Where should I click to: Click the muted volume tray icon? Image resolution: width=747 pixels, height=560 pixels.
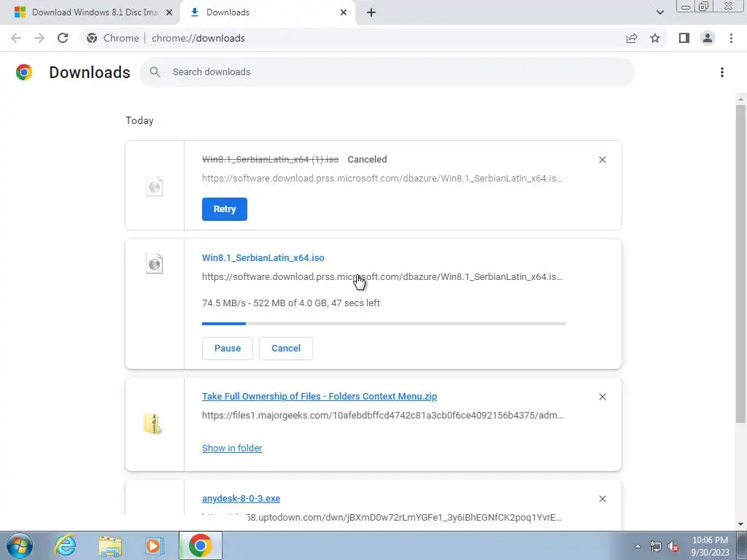[x=673, y=546]
